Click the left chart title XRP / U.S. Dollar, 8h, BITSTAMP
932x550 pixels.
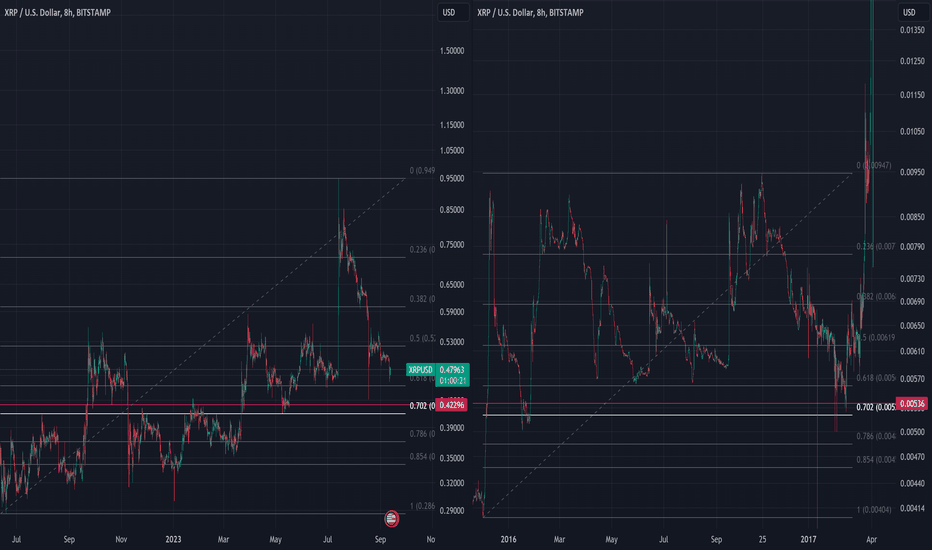coord(58,12)
